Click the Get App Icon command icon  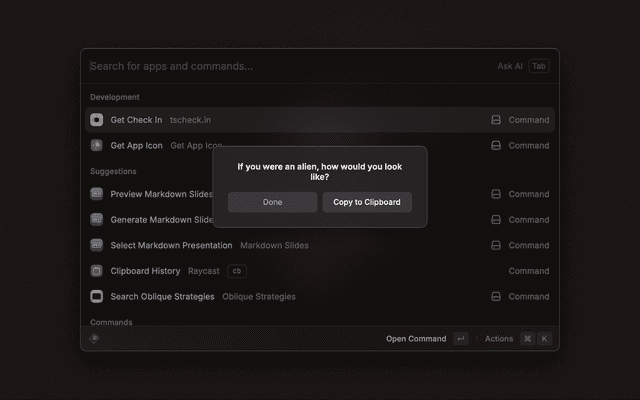(x=97, y=145)
